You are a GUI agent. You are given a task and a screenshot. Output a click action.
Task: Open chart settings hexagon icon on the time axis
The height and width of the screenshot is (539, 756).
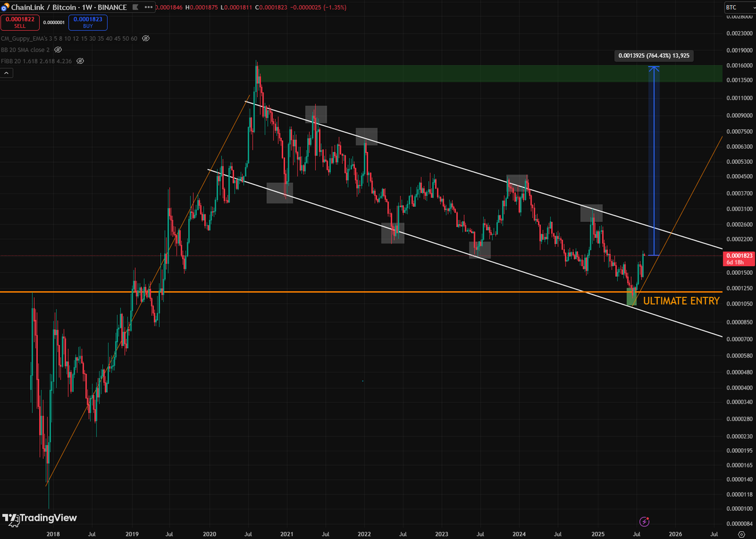pos(741,534)
